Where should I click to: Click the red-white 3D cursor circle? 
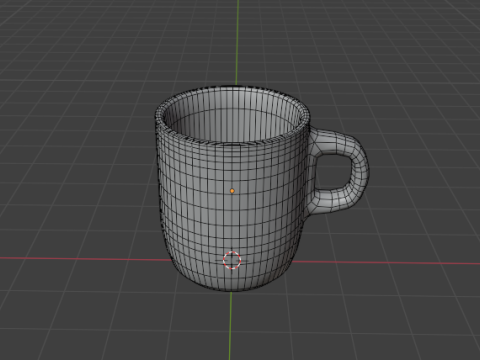pos(232,260)
